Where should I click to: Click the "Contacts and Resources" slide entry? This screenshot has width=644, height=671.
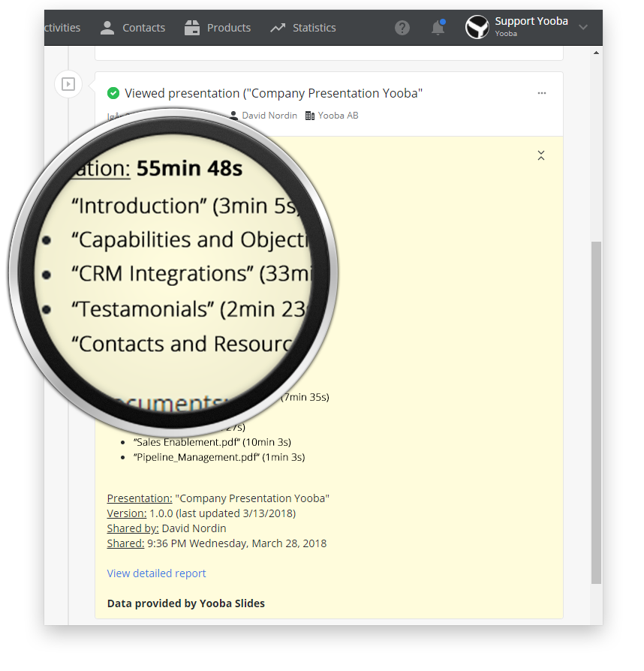182,344
